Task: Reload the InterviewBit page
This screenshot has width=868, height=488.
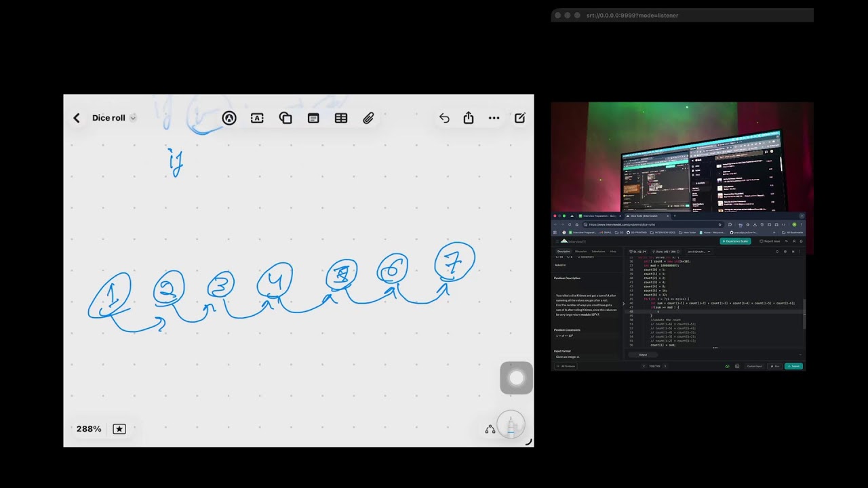Action: (x=570, y=224)
